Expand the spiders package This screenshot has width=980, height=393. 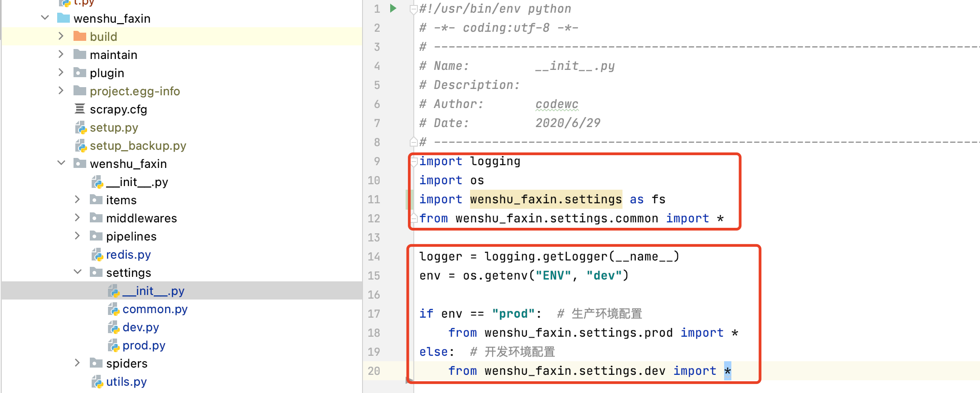[x=78, y=363]
